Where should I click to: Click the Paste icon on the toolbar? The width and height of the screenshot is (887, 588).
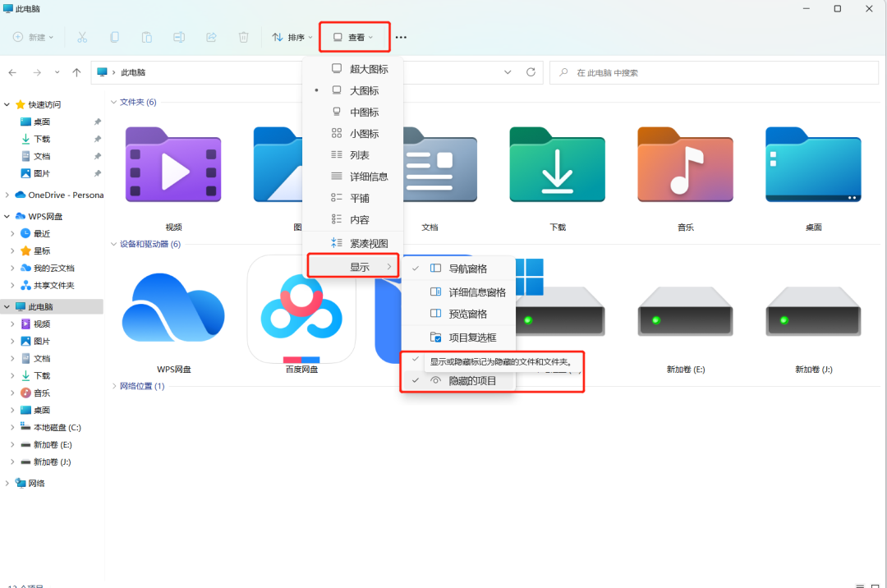pos(146,37)
